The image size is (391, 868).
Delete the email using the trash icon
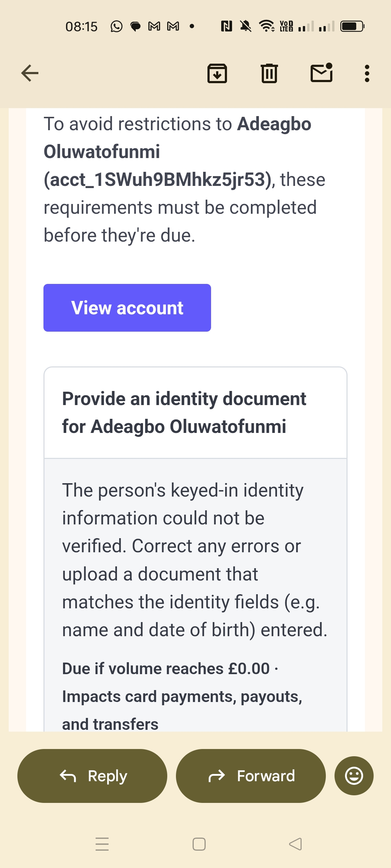[269, 73]
